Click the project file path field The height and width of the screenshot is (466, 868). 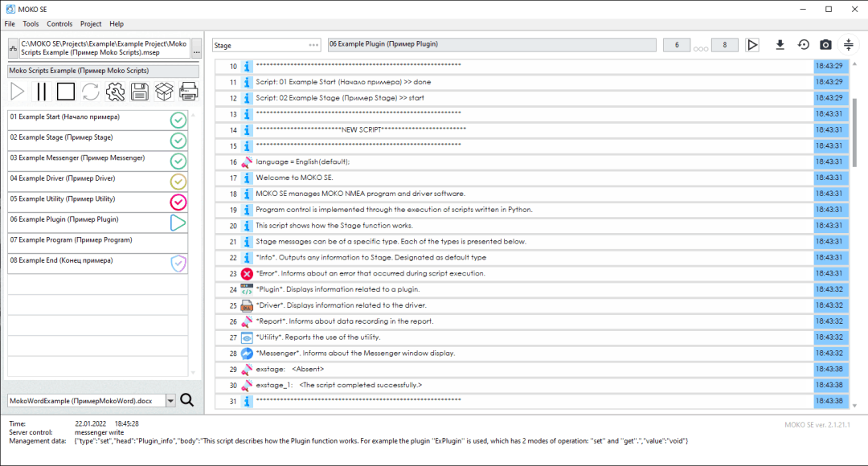pyautogui.click(x=104, y=48)
